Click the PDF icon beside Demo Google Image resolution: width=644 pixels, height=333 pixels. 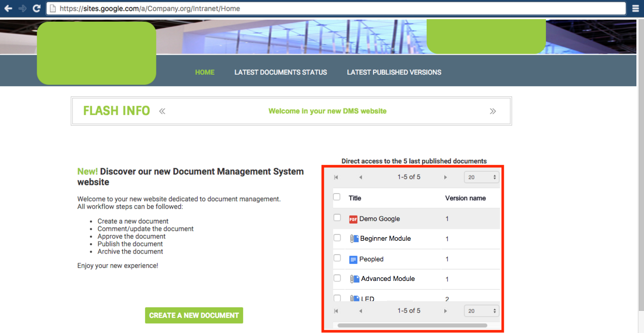[353, 219]
